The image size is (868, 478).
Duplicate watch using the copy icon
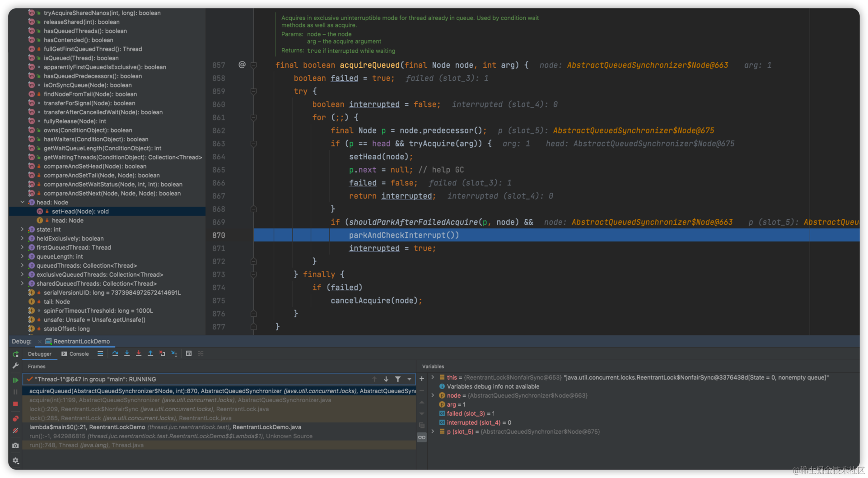[x=422, y=425]
